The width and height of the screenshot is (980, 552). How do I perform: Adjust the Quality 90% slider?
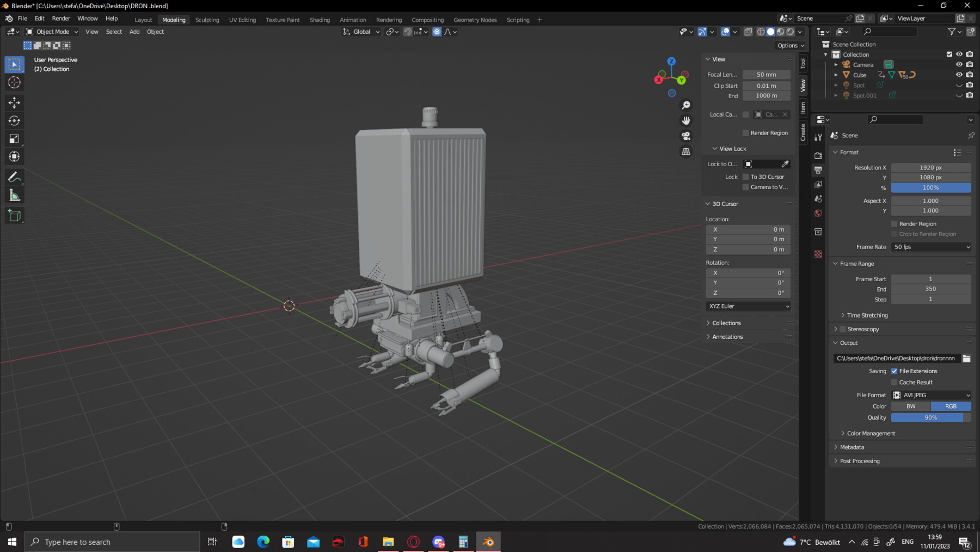tap(931, 418)
